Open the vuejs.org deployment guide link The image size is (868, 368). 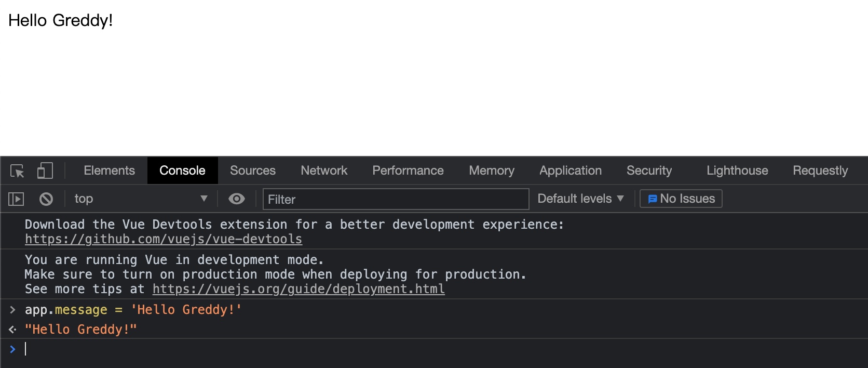coord(299,289)
